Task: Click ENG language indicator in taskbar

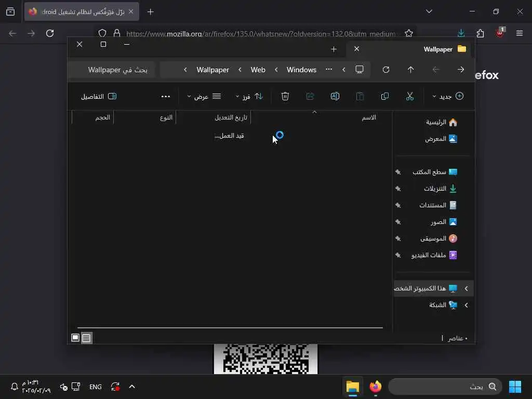Action: 96,387
